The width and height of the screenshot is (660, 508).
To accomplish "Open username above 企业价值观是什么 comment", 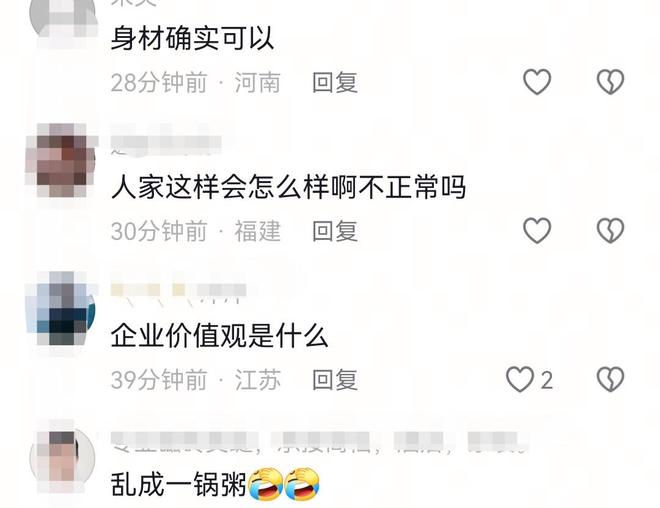I will [178, 292].
